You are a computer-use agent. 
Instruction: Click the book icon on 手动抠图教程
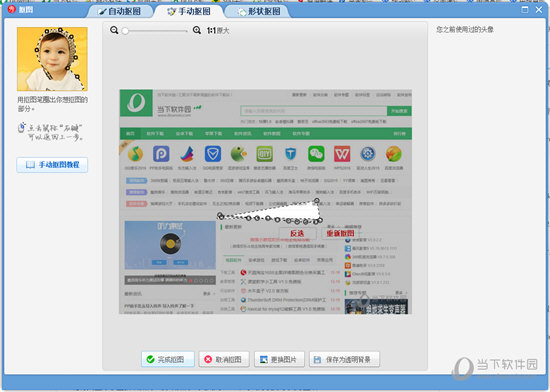[x=31, y=165]
